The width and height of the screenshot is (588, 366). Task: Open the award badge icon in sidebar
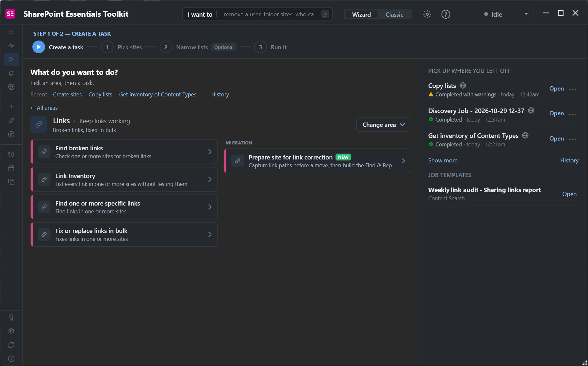[x=11, y=318]
